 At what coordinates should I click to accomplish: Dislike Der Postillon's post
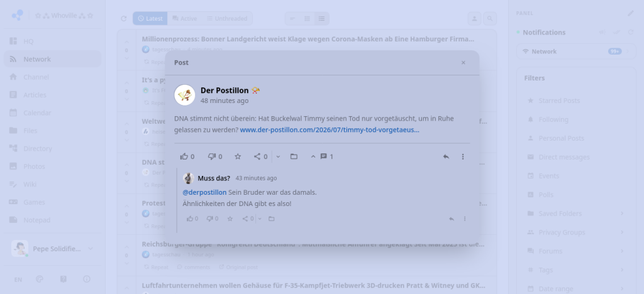tap(215, 156)
